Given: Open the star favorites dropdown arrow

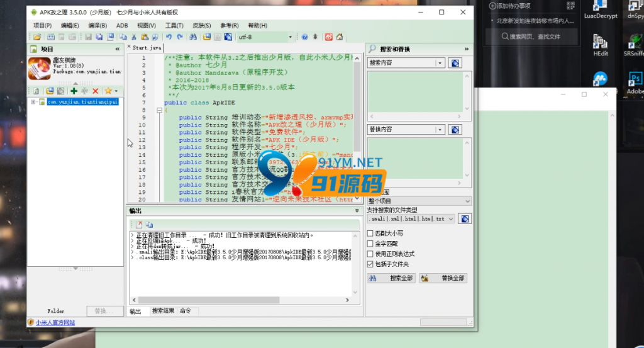Looking at the screenshot, I should (x=116, y=91).
